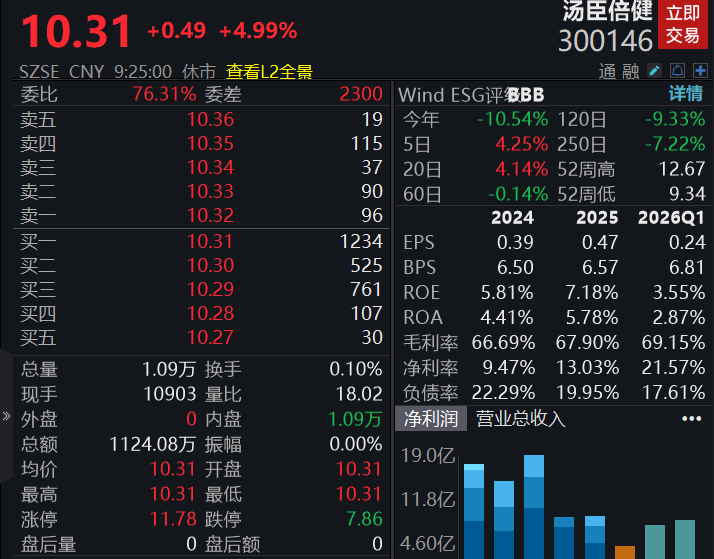Click the pencil edit icon
Image resolution: width=714 pixels, height=559 pixels.
654,71
